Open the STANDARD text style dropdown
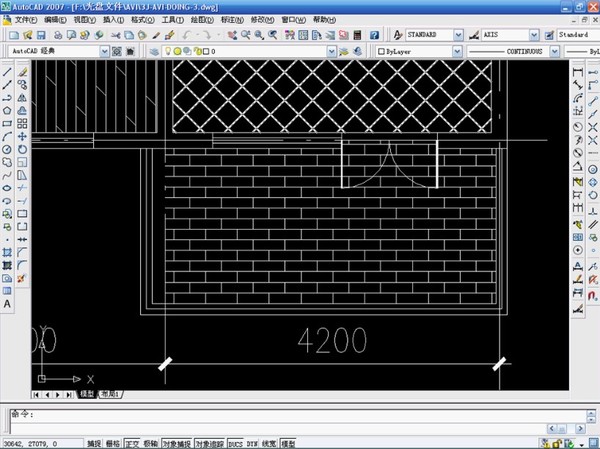The image size is (600, 449). tap(458, 35)
